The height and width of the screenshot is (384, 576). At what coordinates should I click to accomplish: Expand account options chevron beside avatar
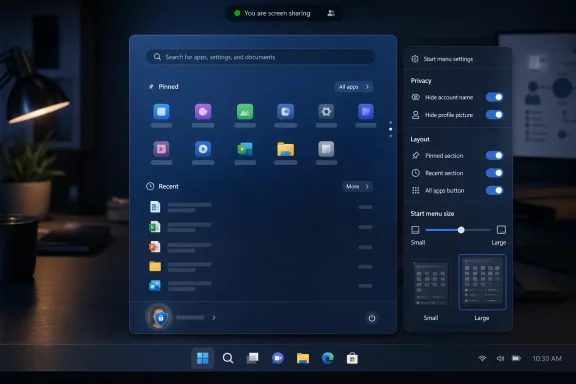pyautogui.click(x=214, y=317)
